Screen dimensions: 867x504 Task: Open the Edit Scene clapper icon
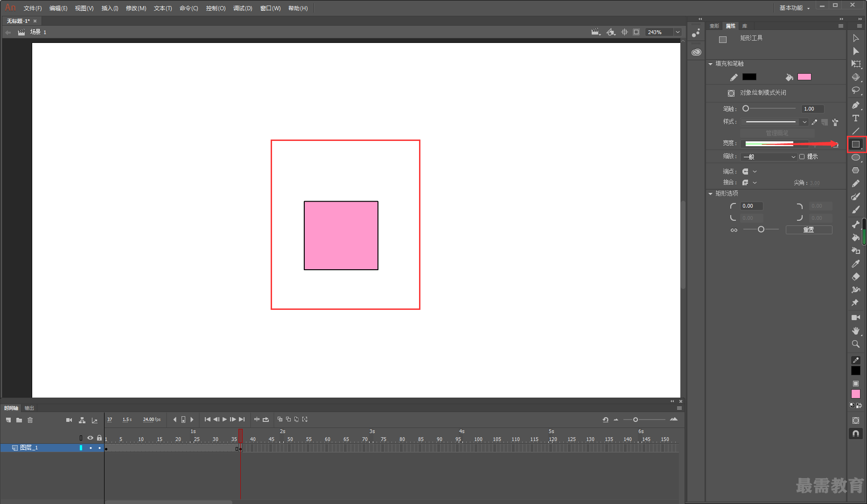coord(595,32)
